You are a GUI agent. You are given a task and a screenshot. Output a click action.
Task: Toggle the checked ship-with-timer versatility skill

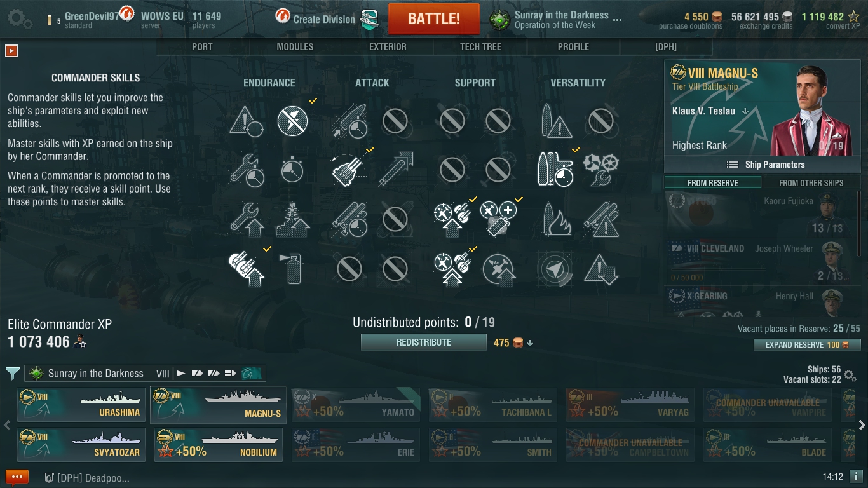point(553,169)
